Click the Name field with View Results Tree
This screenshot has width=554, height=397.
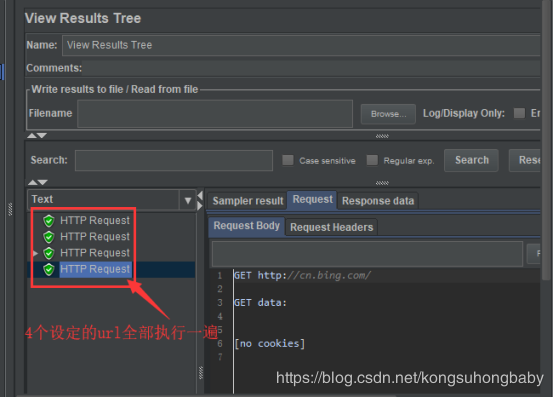[x=301, y=45]
